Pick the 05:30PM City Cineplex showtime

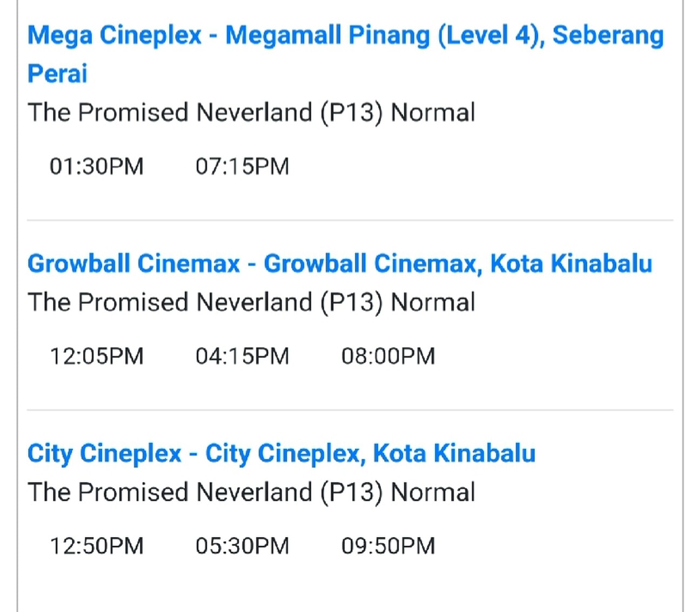pyautogui.click(x=243, y=546)
